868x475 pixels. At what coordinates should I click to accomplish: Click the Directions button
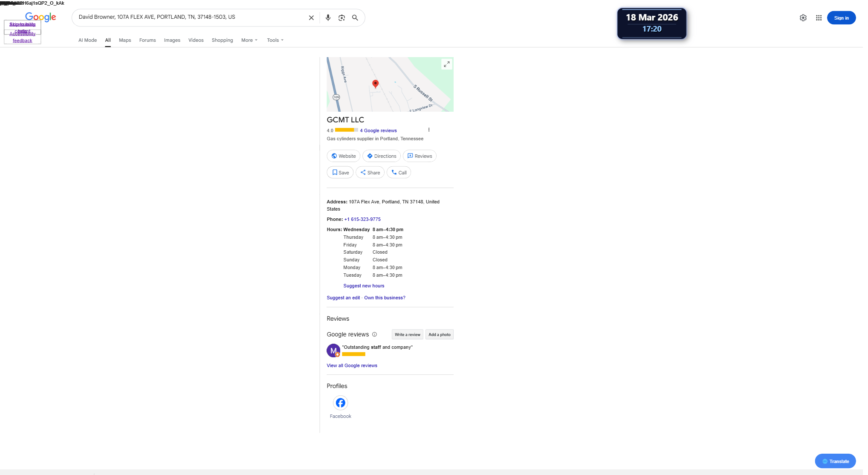(382, 156)
